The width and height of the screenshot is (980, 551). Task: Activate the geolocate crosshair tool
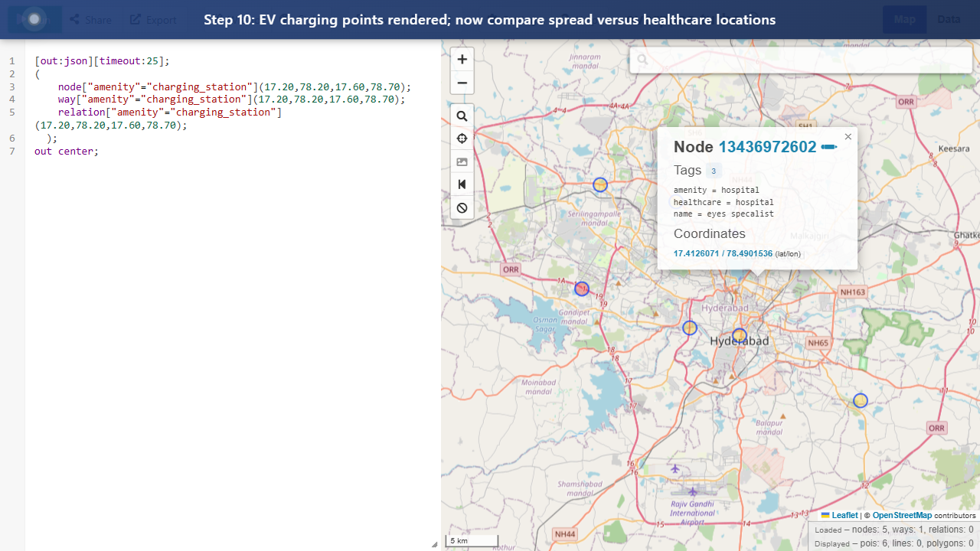click(462, 139)
